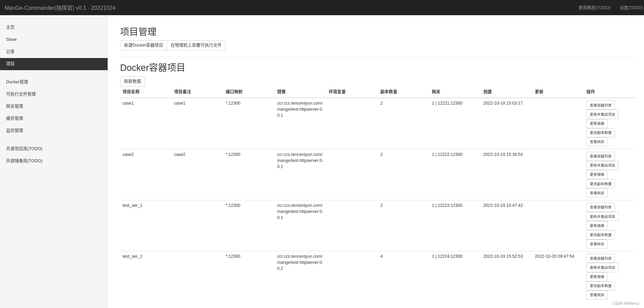The width and height of the screenshot is (644, 308).
Task: Click 更新镜像 for case2
Action: pyautogui.click(x=597, y=174)
